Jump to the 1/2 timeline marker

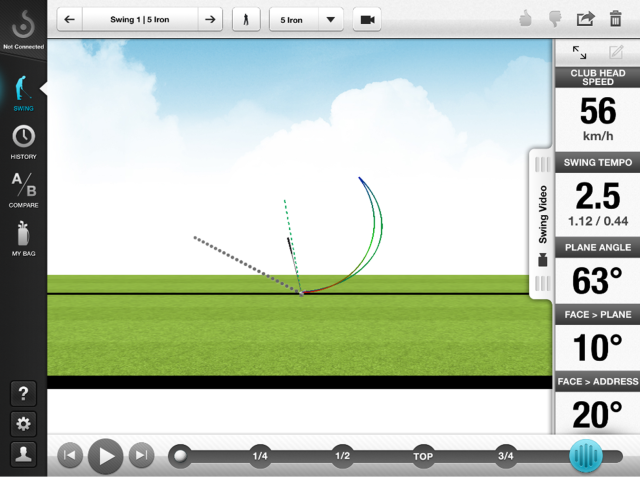pyautogui.click(x=342, y=456)
